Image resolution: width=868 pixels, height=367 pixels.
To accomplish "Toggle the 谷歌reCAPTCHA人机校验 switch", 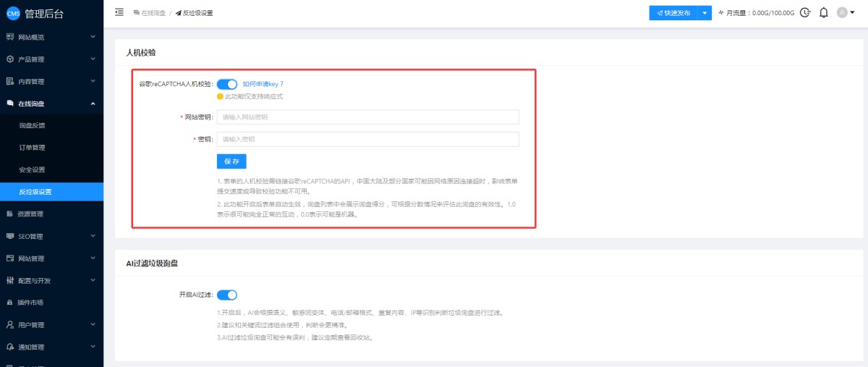I will (x=227, y=84).
